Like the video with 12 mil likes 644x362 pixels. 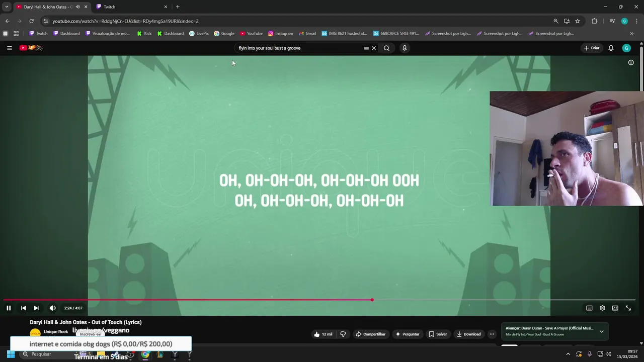(323, 334)
